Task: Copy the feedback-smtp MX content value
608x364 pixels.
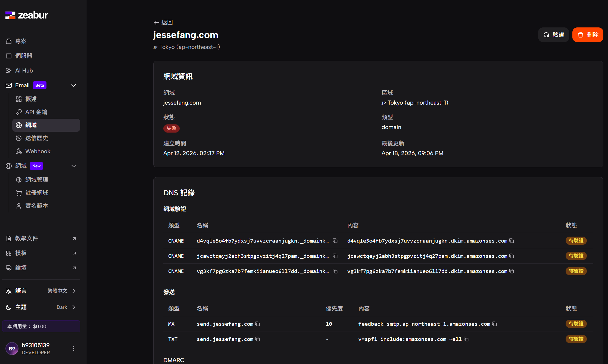Action: pyautogui.click(x=494, y=324)
